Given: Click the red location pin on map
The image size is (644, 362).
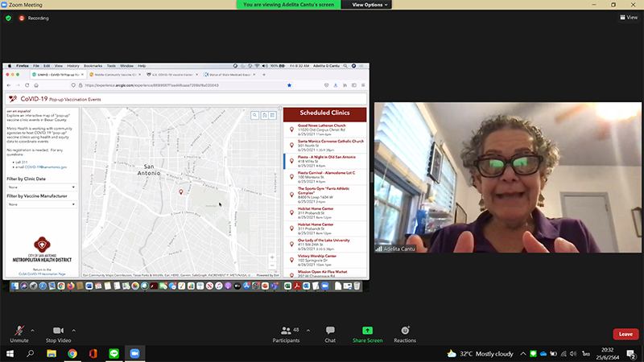Looking at the screenshot, I should point(180,191).
